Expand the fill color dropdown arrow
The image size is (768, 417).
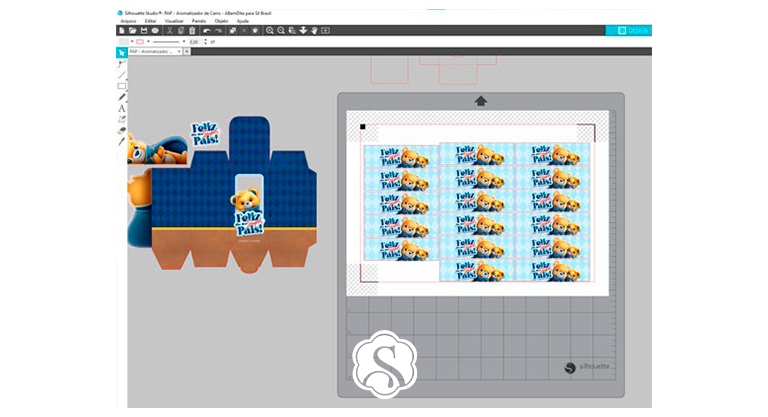(132, 42)
